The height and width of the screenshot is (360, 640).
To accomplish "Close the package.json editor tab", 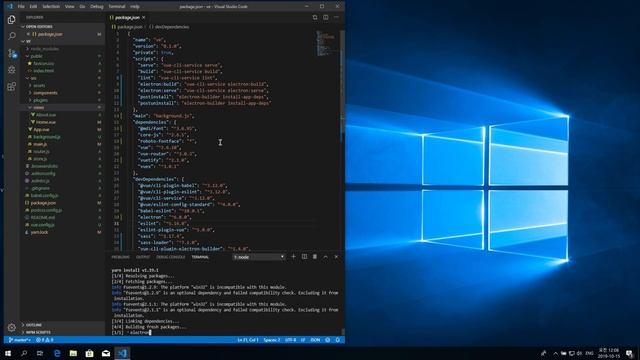I will [144, 18].
